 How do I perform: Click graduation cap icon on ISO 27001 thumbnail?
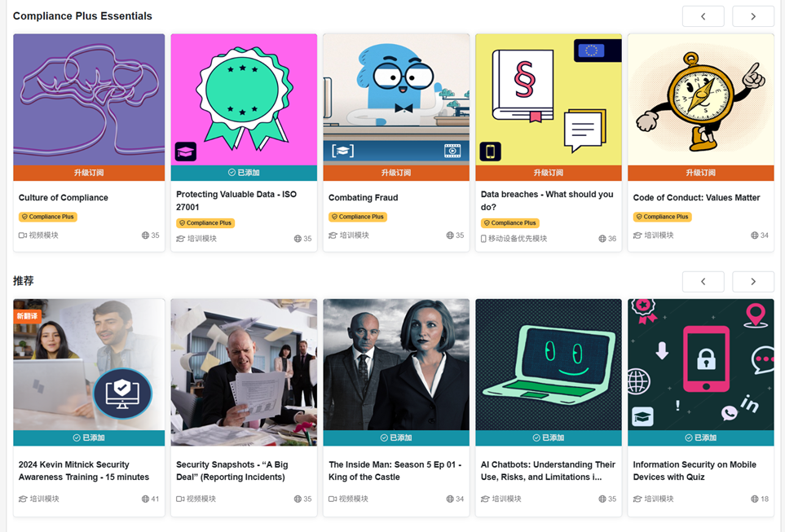click(185, 152)
